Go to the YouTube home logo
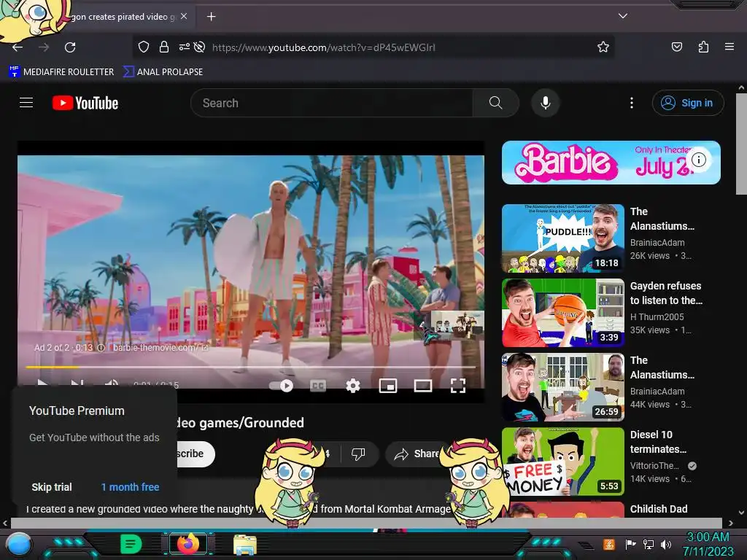The width and height of the screenshot is (747, 560). pos(85,103)
